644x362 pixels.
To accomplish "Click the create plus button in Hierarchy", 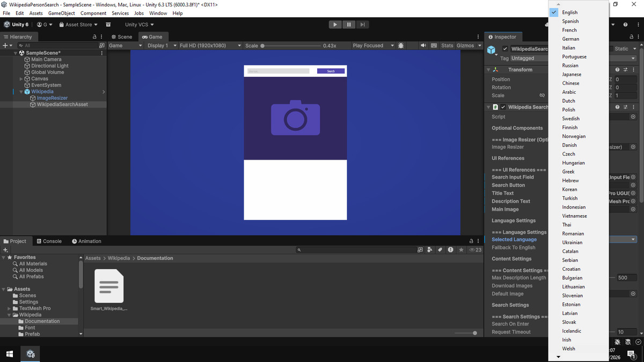I will (7, 46).
